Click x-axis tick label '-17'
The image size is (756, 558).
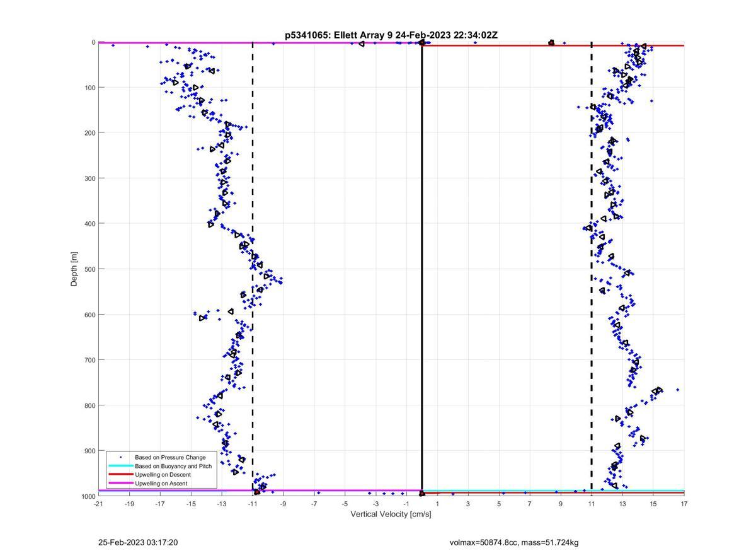[x=160, y=504]
